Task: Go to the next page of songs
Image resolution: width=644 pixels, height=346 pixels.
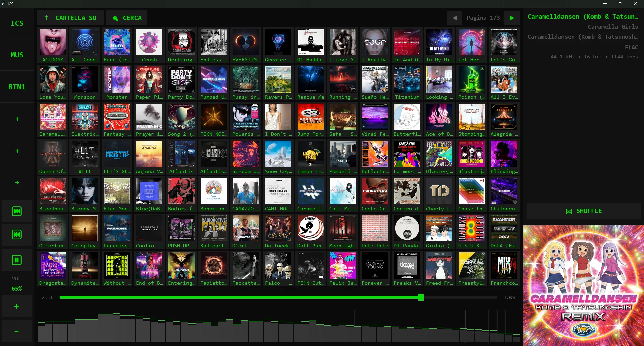Action: (x=512, y=18)
